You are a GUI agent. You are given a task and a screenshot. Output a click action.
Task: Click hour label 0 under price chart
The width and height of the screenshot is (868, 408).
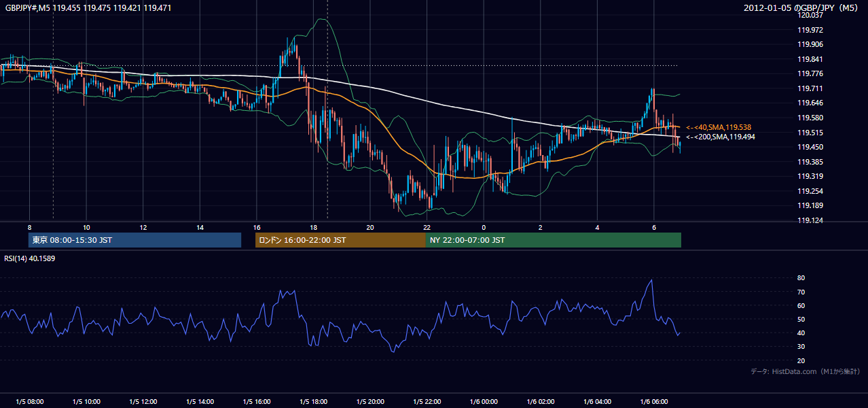484,227
